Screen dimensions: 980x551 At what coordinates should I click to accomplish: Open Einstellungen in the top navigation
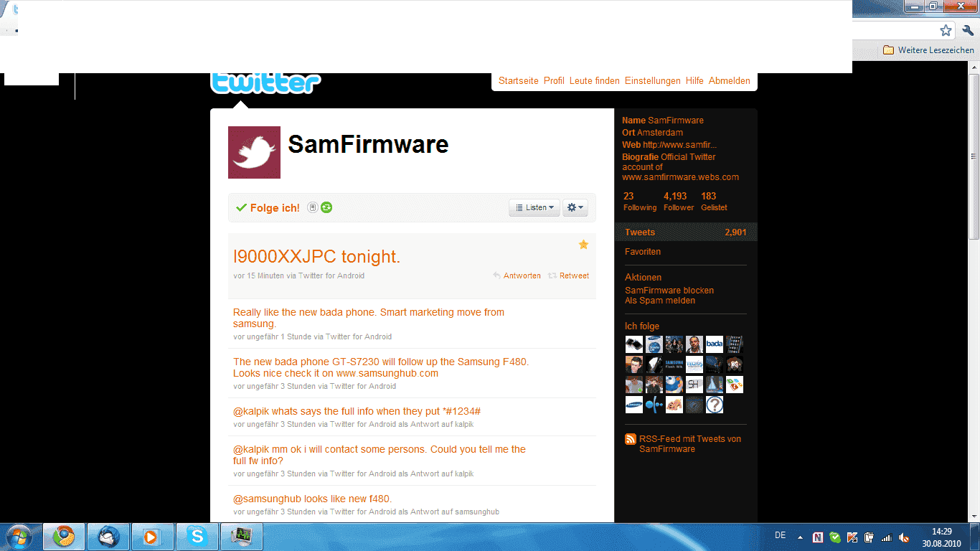[652, 81]
